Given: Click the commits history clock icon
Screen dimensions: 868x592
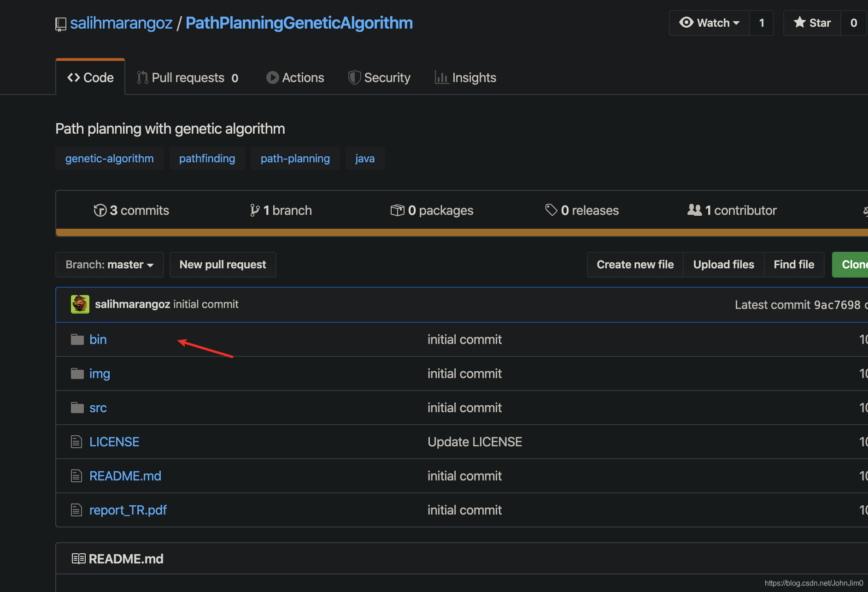Looking at the screenshot, I should click(100, 210).
